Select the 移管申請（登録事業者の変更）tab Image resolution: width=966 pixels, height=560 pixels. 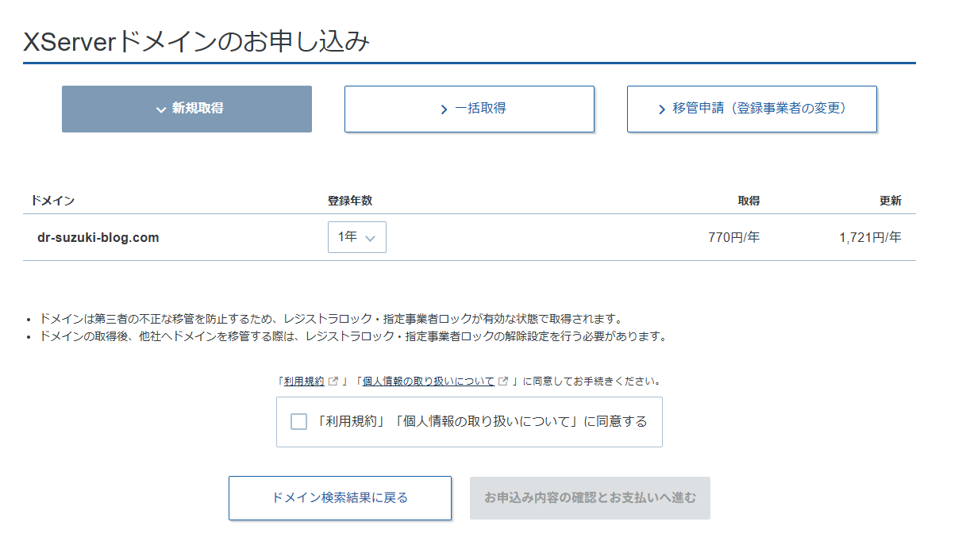pos(752,109)
